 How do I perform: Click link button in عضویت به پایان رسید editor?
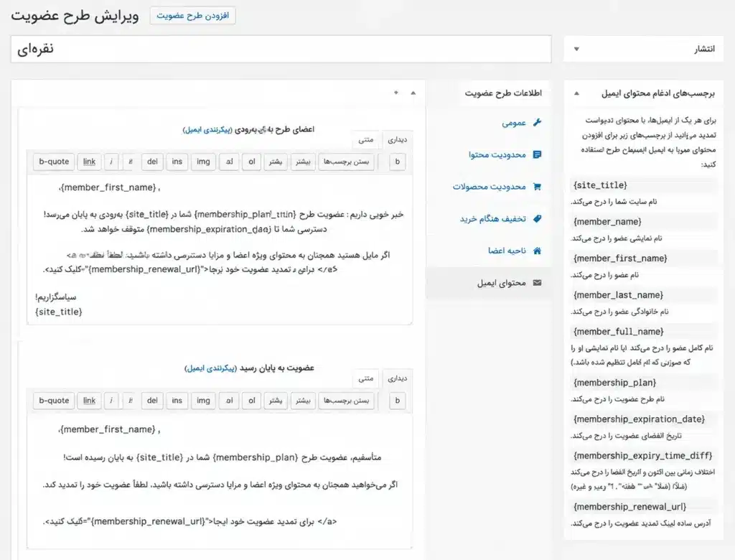tap(89, 401)
